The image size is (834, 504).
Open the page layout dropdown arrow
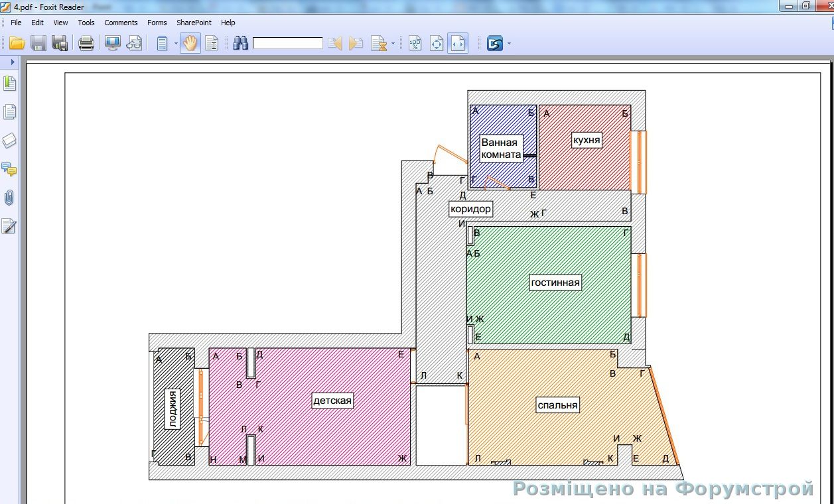coord(176,44)
